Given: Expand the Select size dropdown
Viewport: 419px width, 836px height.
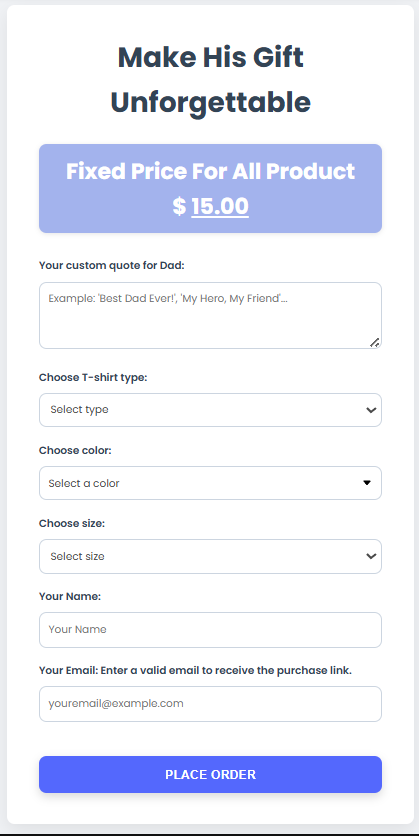Looking at the screenshot, I should point(210,556).
